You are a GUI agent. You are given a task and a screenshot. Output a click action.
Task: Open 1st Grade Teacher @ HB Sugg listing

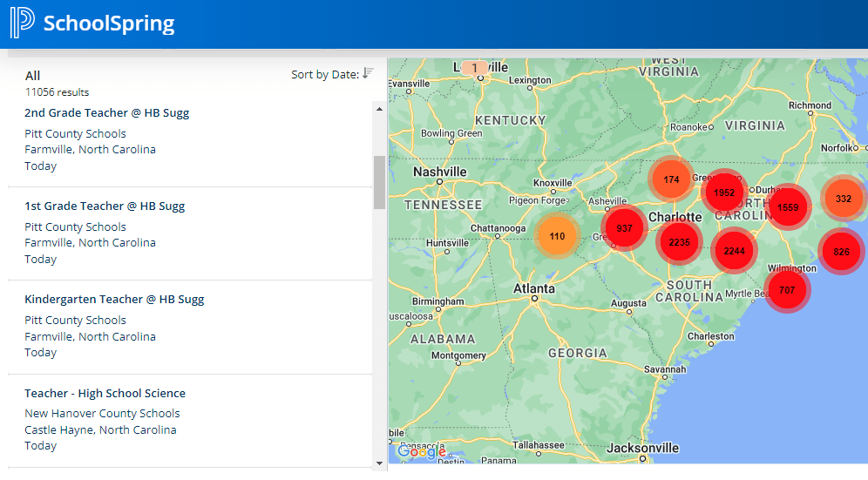[105, 206]
